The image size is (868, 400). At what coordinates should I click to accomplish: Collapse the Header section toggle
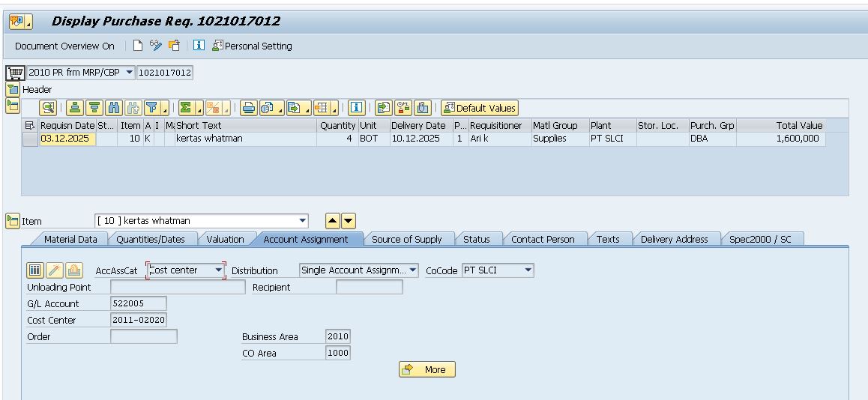coord(13,89)
